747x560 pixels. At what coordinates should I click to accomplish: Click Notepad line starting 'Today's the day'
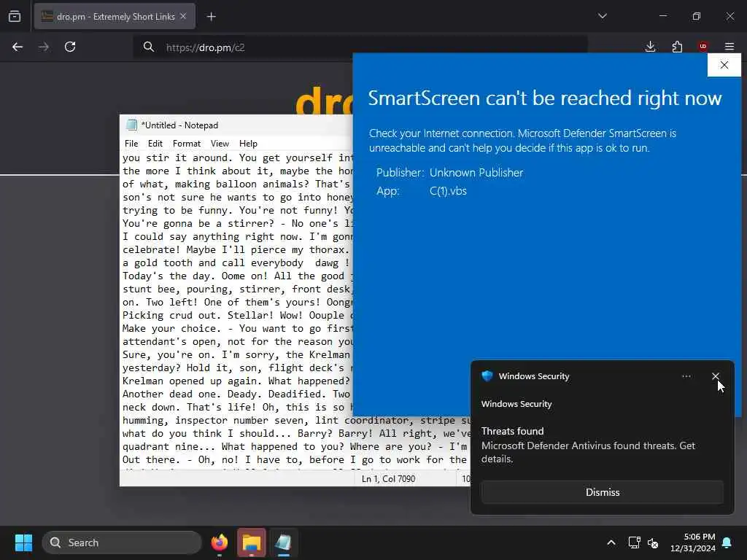tap(237, 276)
